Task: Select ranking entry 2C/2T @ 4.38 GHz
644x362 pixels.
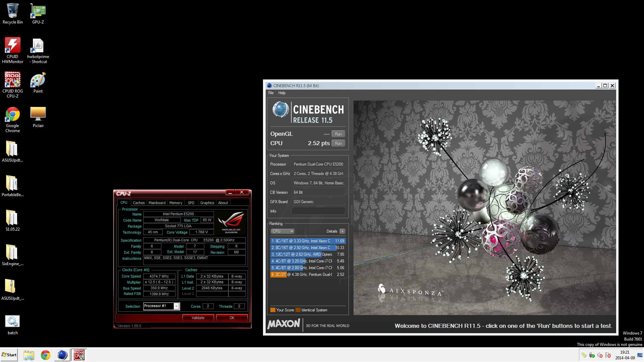Action: (308, 275)
